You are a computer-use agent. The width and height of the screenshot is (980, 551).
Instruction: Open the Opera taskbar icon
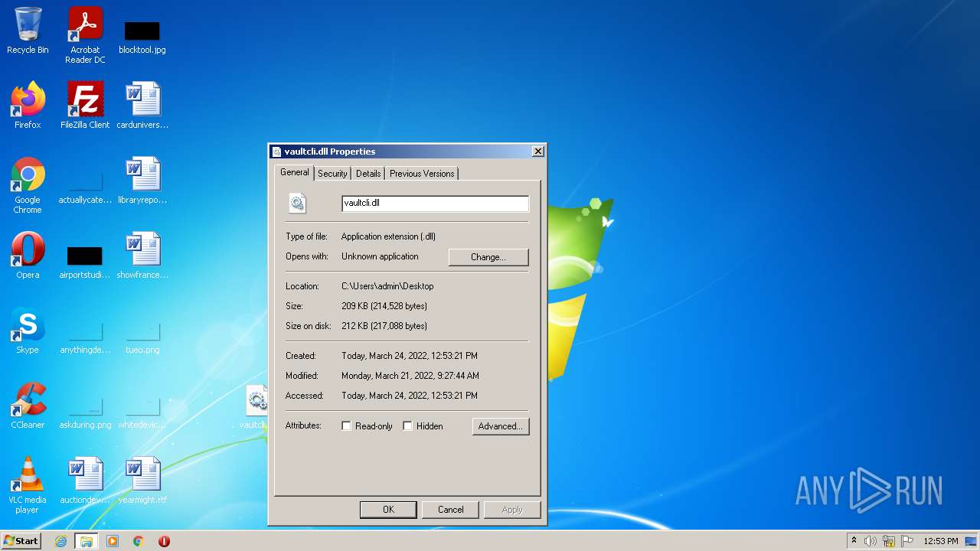164,541
